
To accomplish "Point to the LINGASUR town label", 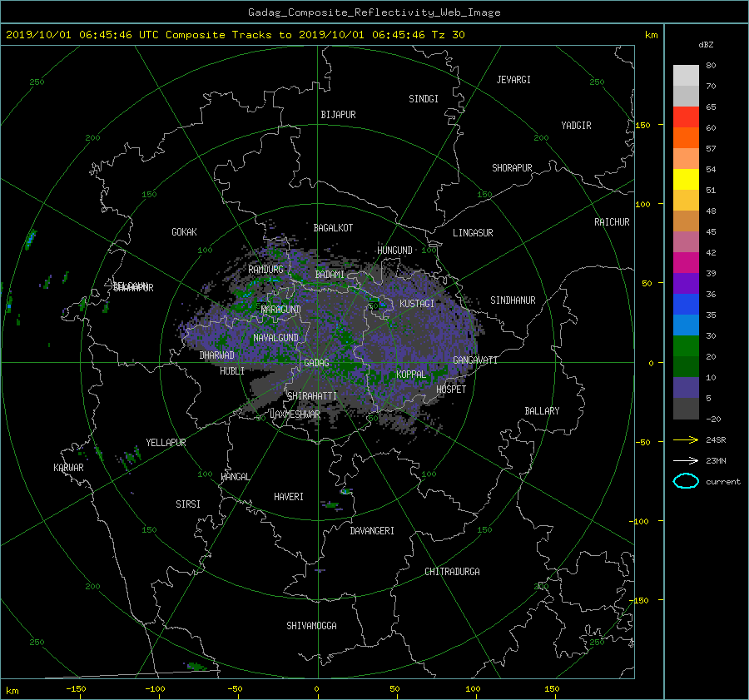I will click(473, 233).
